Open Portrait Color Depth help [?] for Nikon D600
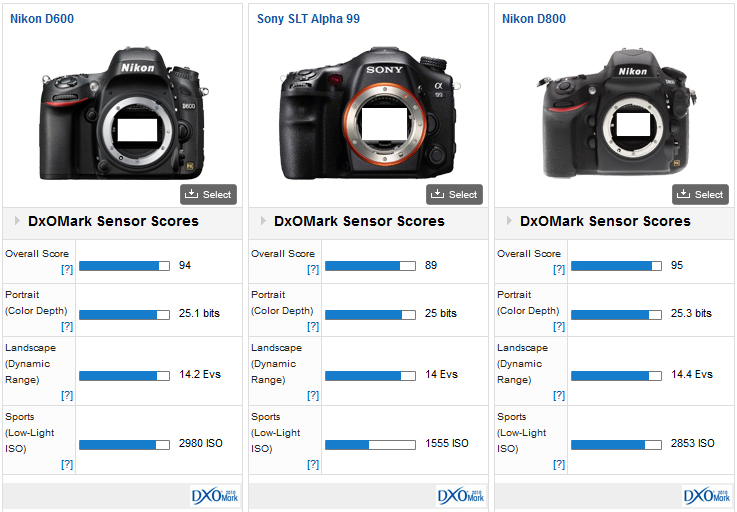Image resolution: width=737 pixels, height=512 pixels. (67, 326)
